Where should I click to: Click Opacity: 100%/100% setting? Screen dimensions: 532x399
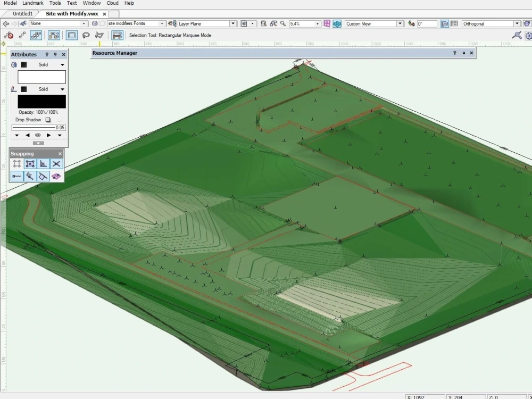(38, 112)
